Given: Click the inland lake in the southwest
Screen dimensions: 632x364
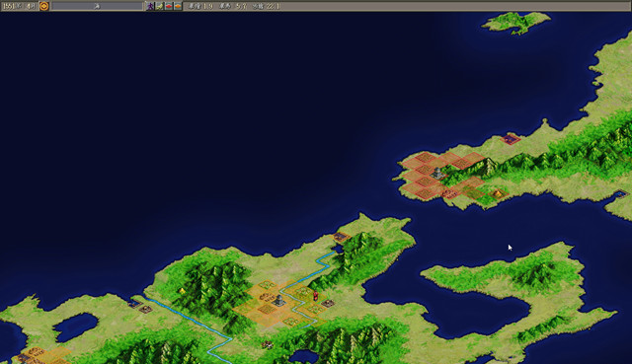Looking at the screenshot, I should pyautogui.click(x=76, y=327).
